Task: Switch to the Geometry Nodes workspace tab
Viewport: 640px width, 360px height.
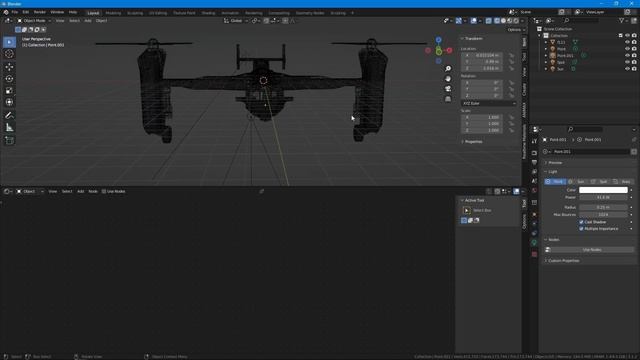Action: click(310, 13)
